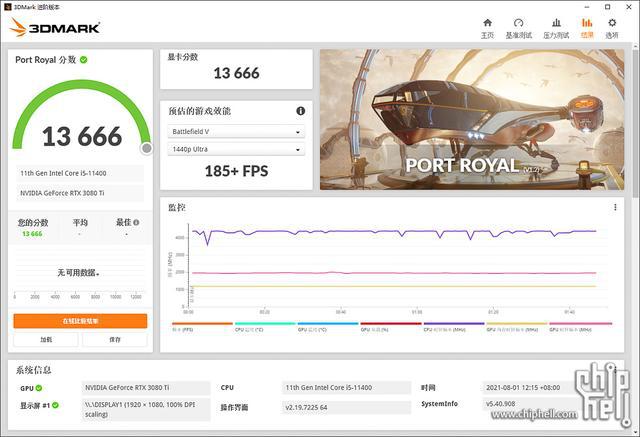Screen dimensions: 640x437
Task: Click the 3DMark logo
Action: tap(55, 27)
